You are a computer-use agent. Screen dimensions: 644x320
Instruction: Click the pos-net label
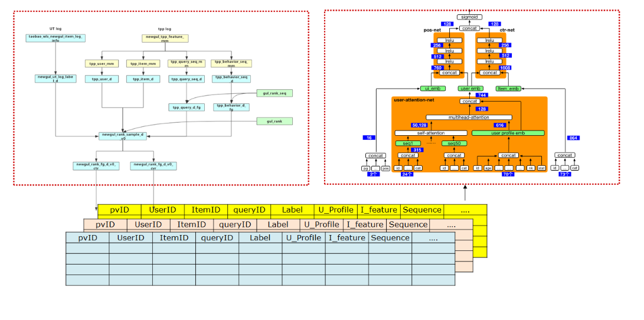click(x=431, y=30)
